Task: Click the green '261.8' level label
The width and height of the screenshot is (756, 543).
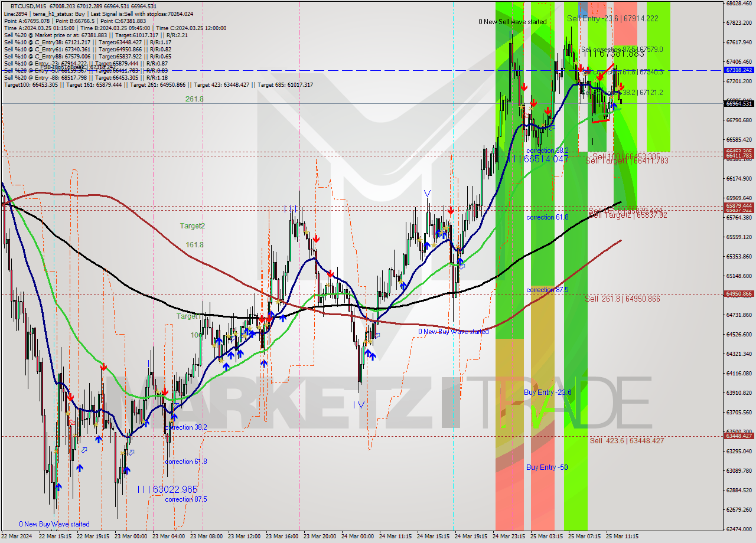Action: pos(194,99)
